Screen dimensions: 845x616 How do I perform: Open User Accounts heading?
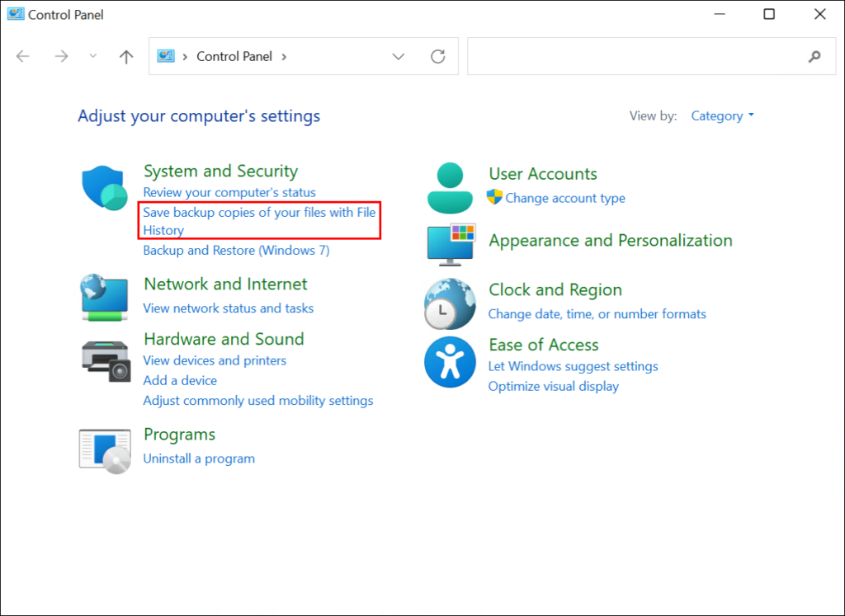coord(543,173)
